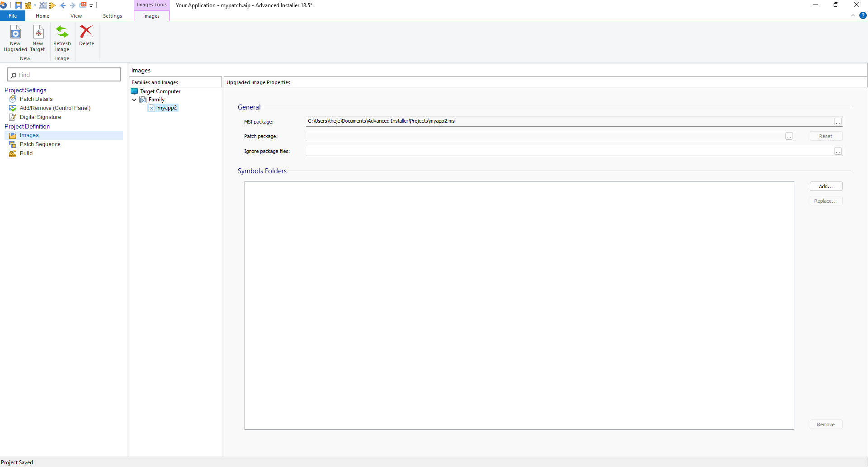Open the Customize Quick Access Toolbar dropdown
The image size is (868, 467).
click(x=91, y=6)
